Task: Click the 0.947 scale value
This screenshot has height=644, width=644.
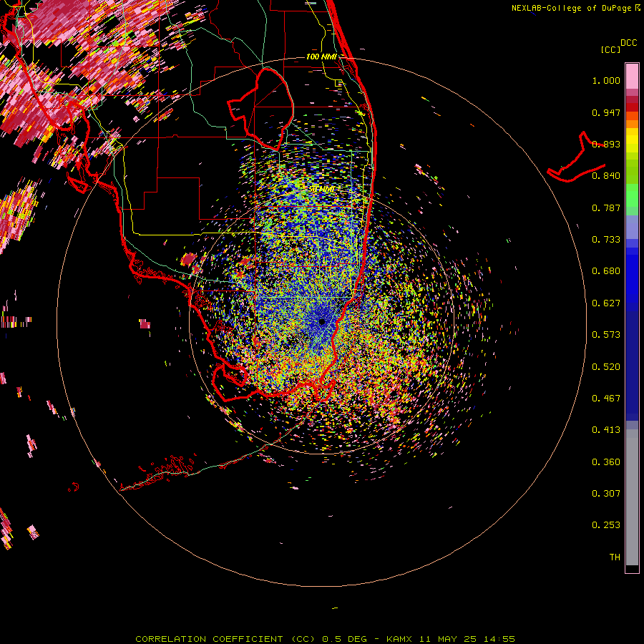Action: click(x=606, y=112)
